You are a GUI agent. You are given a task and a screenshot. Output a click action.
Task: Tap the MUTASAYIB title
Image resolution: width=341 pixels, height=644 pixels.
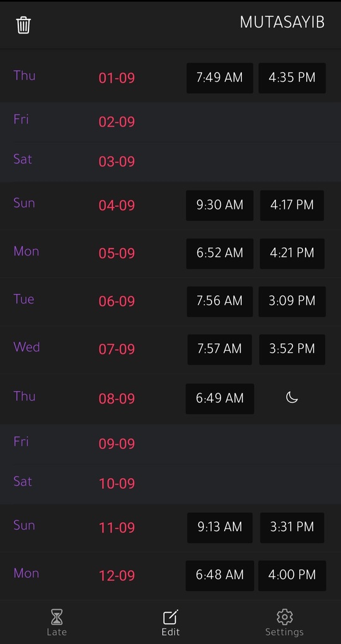[282, 23]
